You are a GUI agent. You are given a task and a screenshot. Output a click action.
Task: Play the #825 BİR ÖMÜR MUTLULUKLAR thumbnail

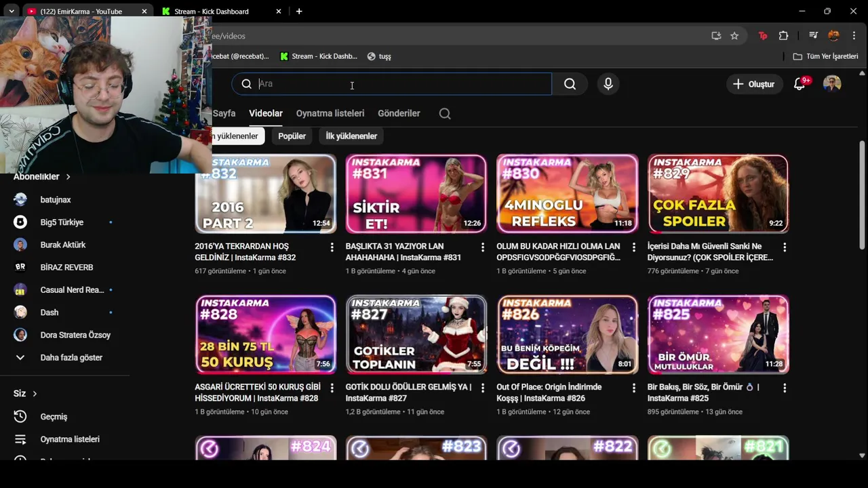[718, 334]
